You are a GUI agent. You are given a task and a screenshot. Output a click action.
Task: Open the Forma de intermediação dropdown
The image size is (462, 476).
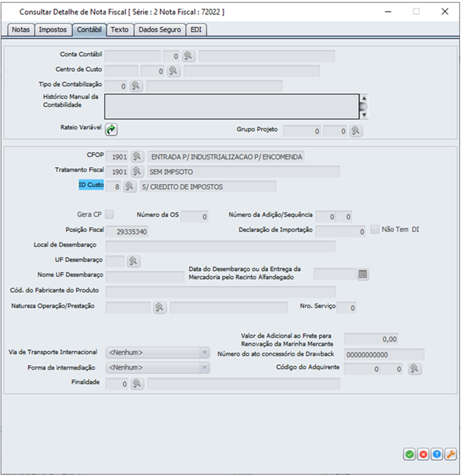click(x=204, y=367)
